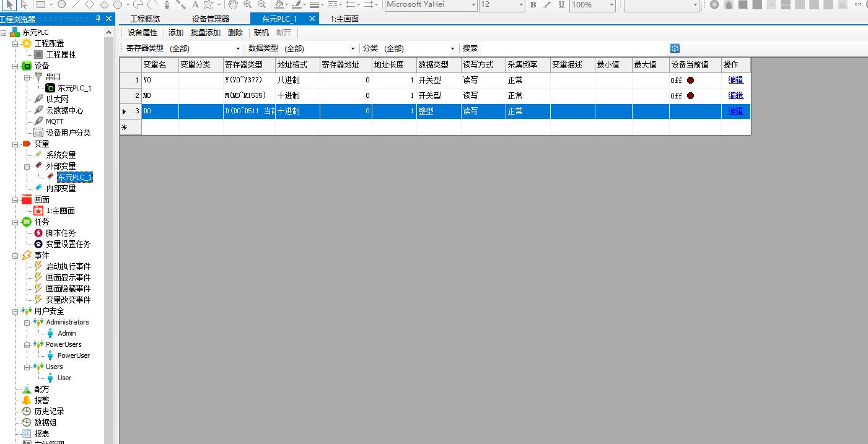Viewport: 868px width, 444px height.
Task: Click 联机 button
Action: click(261, 32)
